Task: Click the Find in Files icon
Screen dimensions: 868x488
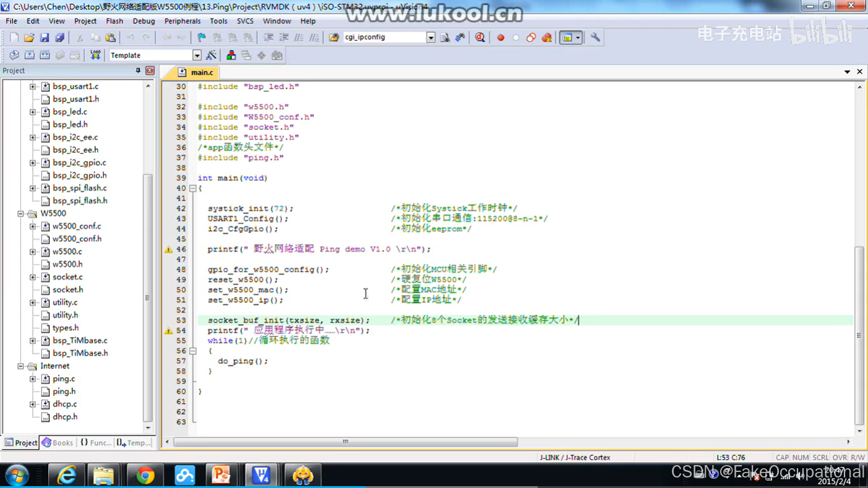Action: pos(334,38)
